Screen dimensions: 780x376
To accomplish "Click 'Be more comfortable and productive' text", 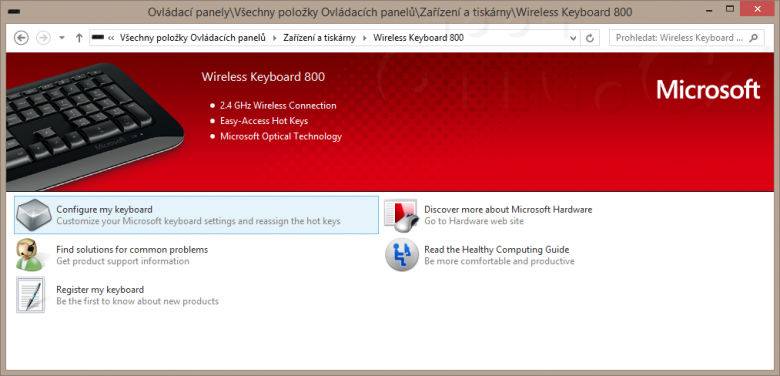I will point(499,261).
